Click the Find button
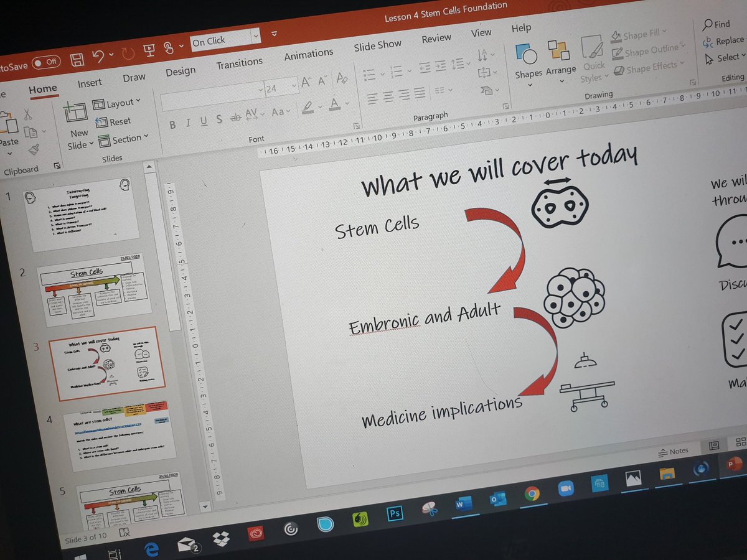The image size is (747, 560). (x=716, y=24)
